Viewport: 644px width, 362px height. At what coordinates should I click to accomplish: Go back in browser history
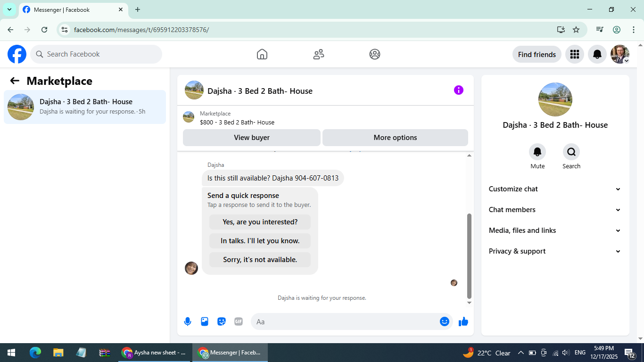click(10, 30)
